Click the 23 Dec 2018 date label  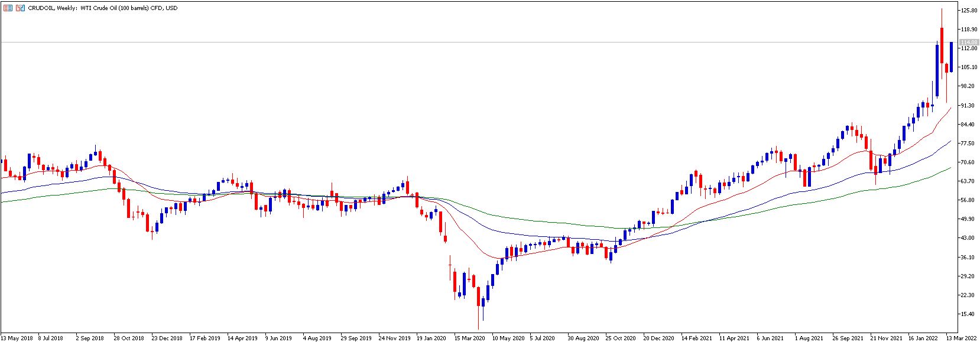tap(167, 338)
